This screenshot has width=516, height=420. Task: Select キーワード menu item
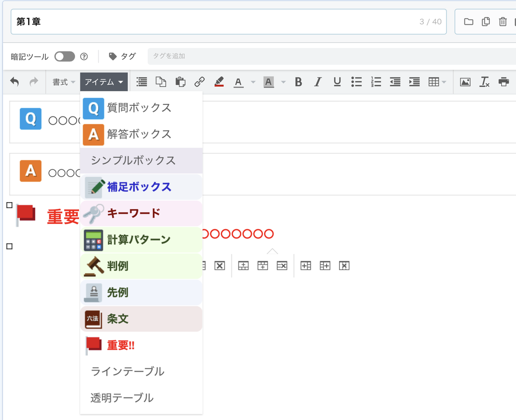point(141,213)
